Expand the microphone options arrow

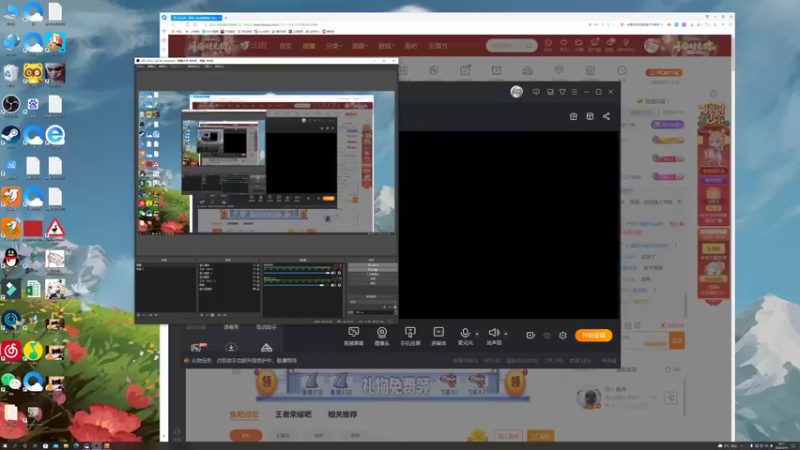[477, 334]
